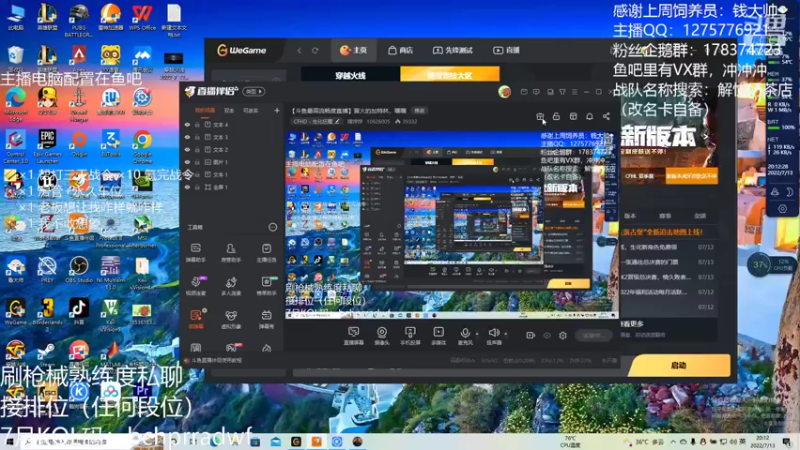Add 摄像头 camera source
Screen dimensions: 800x450
(x=382, y=336)
